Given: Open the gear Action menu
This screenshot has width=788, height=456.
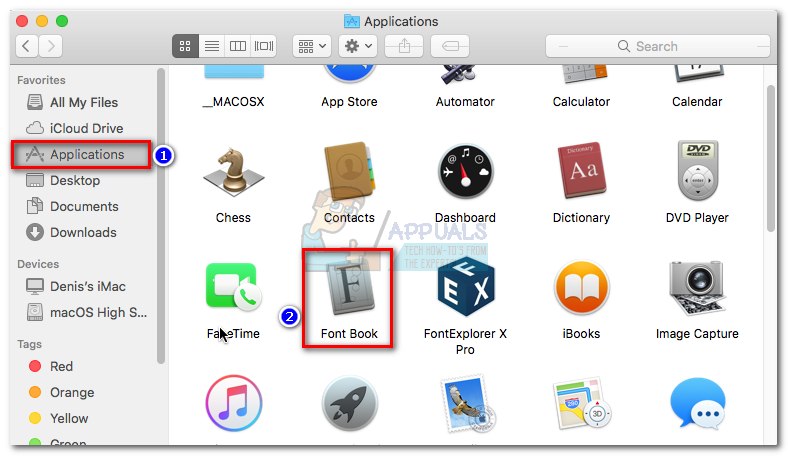Looking at the screenshot, I should tap(358, 46).
